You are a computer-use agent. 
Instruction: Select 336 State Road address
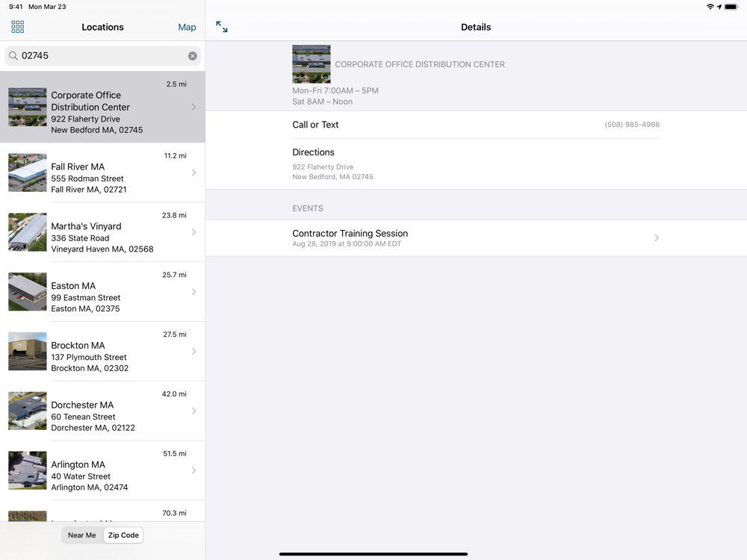80,238
